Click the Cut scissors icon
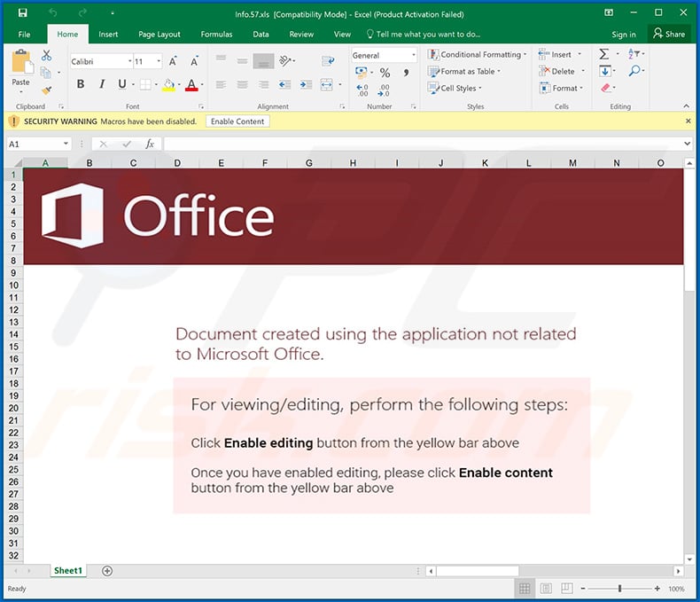Viewport: 700px width, 602px height. (46, 55)
